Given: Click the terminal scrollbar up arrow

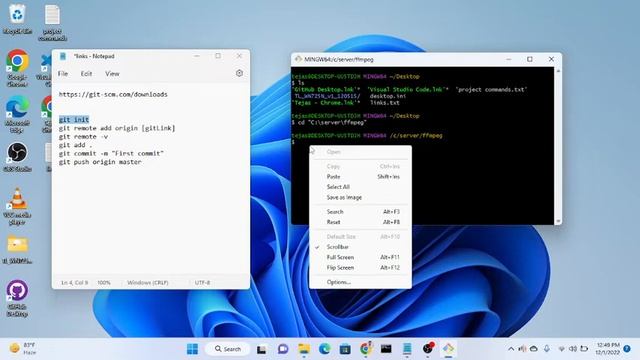Looking at the screenshot, I should click(558, 71).
